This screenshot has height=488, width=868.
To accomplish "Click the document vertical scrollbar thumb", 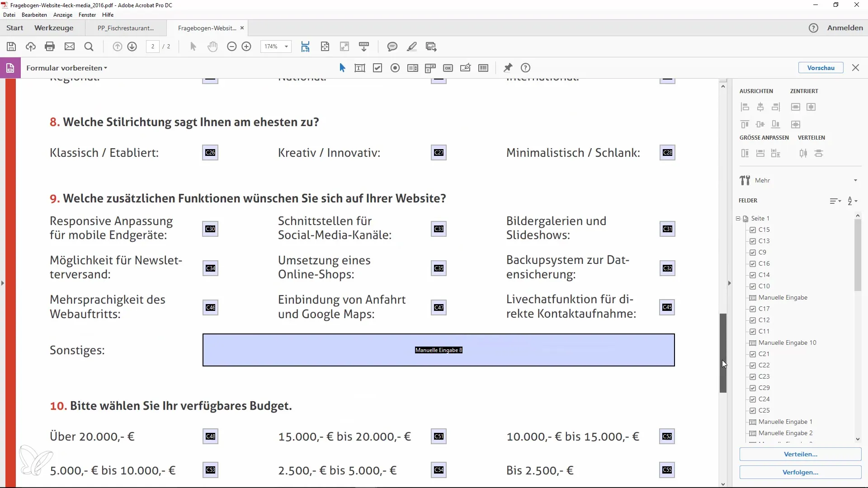I will point(723,353).
